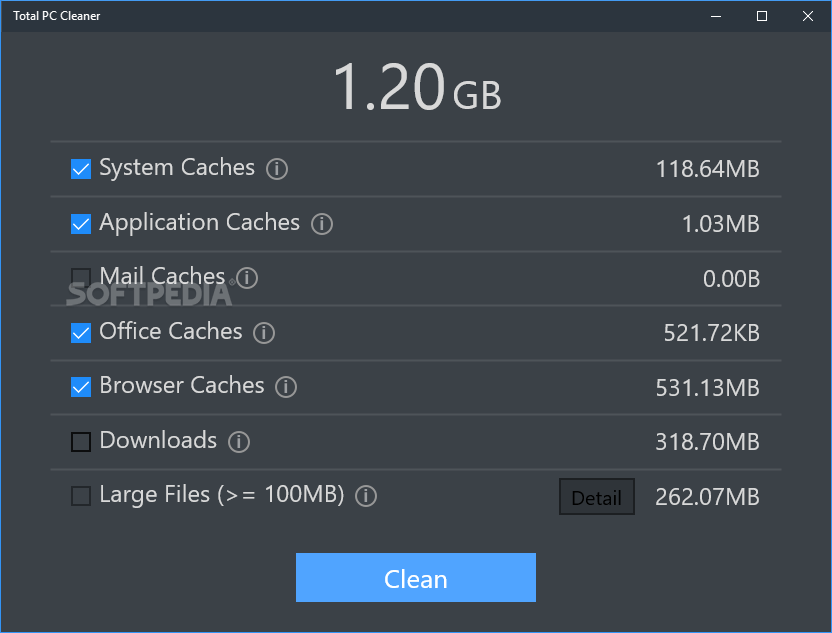The height and width of the screenshot is (633, 832).
Task: Click the Application Caches info icon
Action: [x=322, y=224]
